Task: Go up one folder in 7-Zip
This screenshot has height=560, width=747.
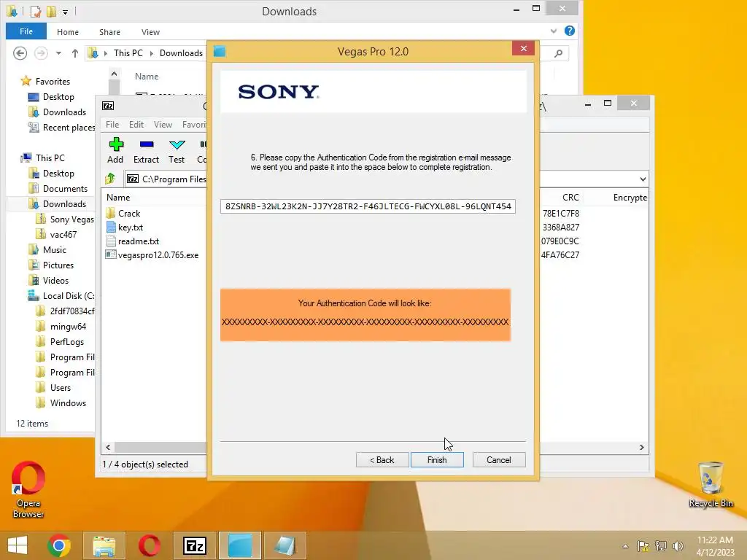Action: click(x=110, y=179)
